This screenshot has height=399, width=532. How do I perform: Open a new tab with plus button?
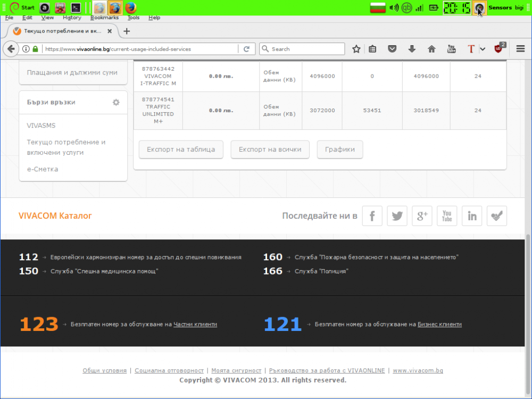(x=127, y=31)
